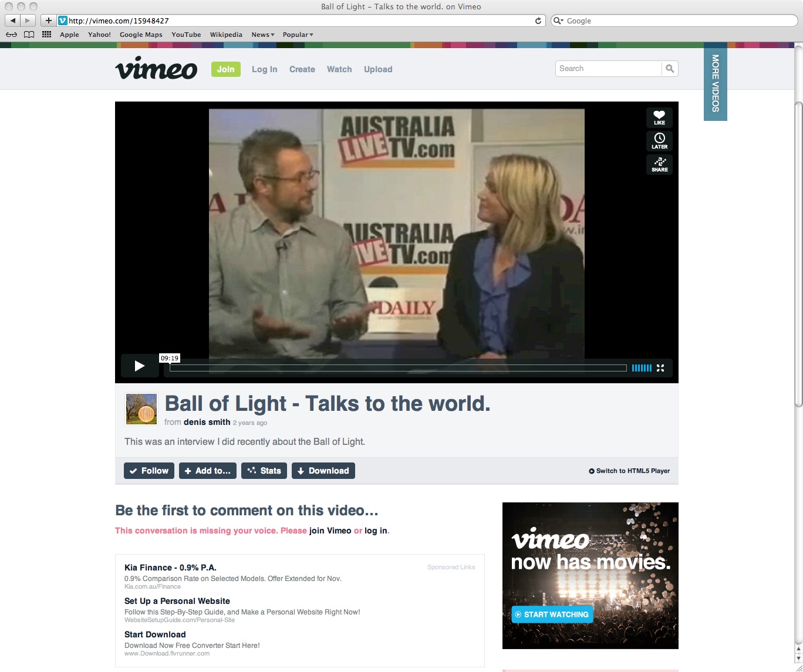This screenshot has width=803, height=672.
Task: Seek in the video progress bar
Action: coord(398,368)
